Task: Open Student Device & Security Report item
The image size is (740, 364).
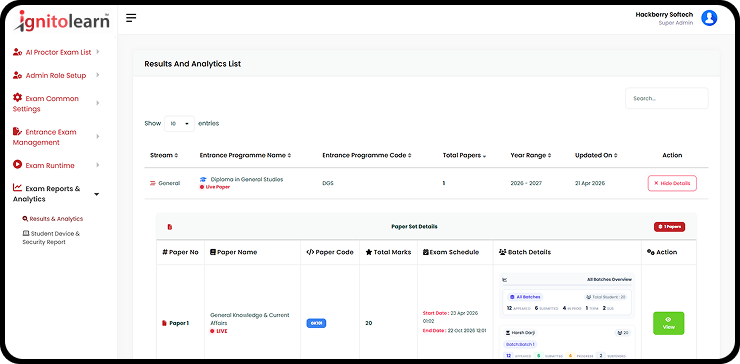Action: 51,237
